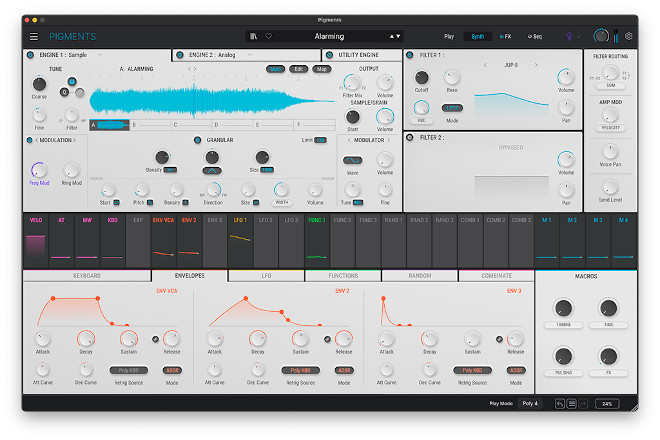Open edit history list icon
660x440 pixels.
[572, 404]
